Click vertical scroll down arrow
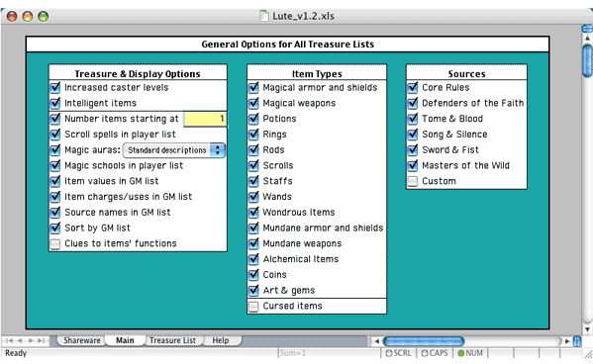Screen dimensions: 593x364 click(x=587, y=329)
